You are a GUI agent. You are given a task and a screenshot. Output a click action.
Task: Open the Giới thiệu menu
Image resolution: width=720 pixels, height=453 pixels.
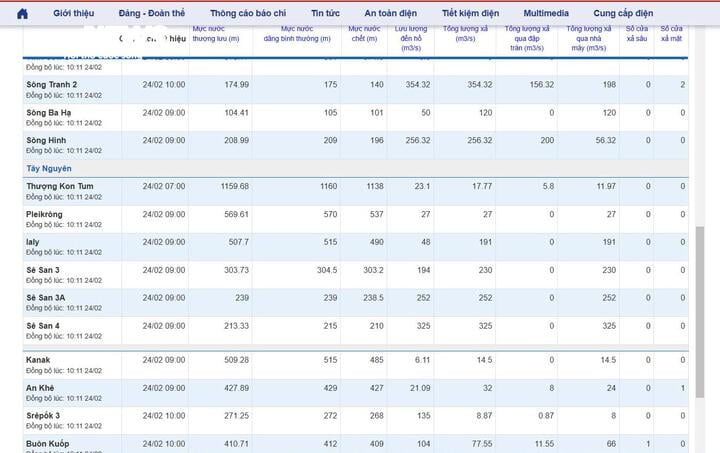[x=74, y=13]
